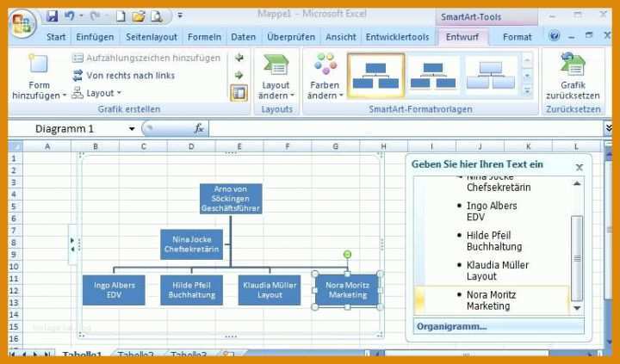
Task: Select the third SmartArt style thumbnail
Action: click(491, 76)
